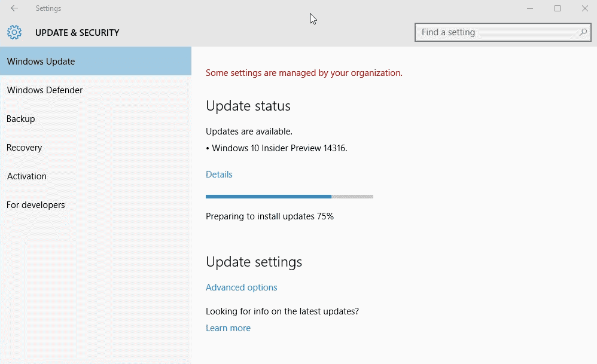Open the For developers section
This screenshot has height=364, width=597.
96,205
